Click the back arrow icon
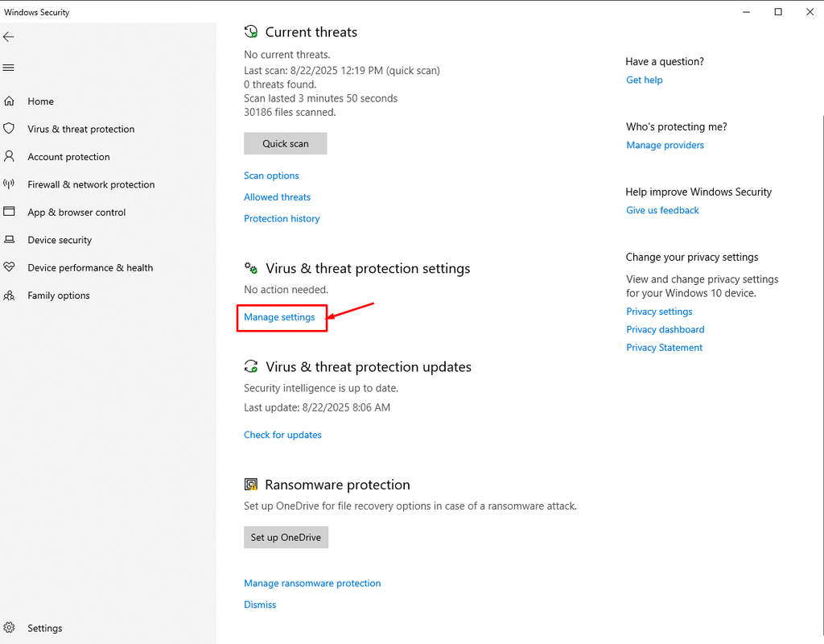This screenshot has height=644, width=824. click(9, 37)
